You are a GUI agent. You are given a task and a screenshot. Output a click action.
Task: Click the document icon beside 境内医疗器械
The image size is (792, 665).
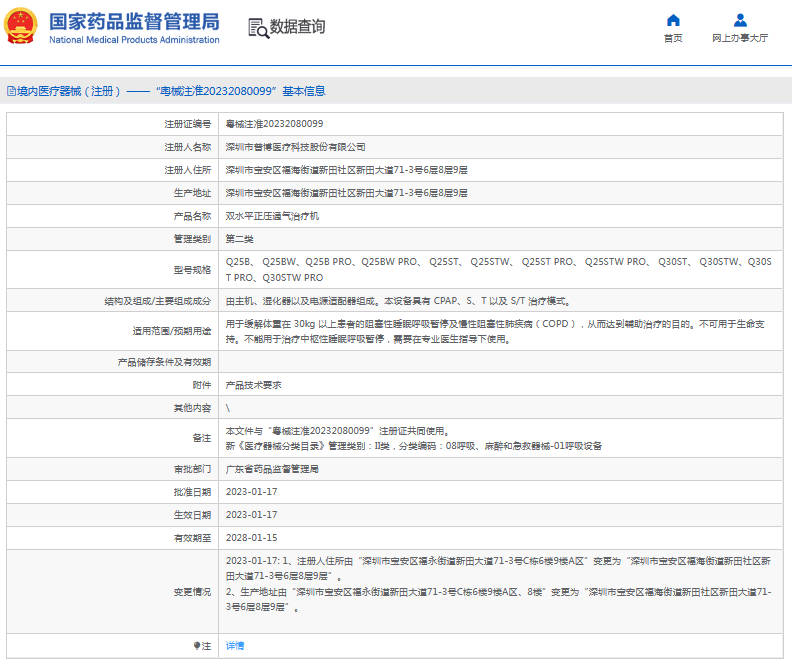click(x=11, y=91)
